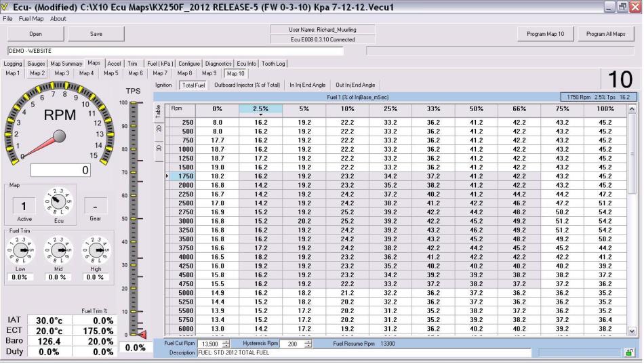Screen dimensions: 644x364
Task: Select the 6000 Rpm row header
Action: [183, 329]
